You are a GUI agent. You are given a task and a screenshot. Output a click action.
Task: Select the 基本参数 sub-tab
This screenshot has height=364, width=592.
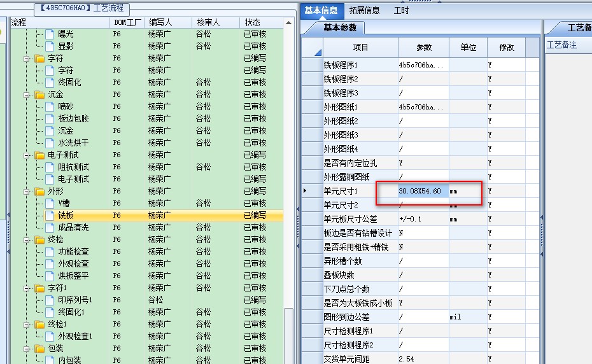coord(340,27)
